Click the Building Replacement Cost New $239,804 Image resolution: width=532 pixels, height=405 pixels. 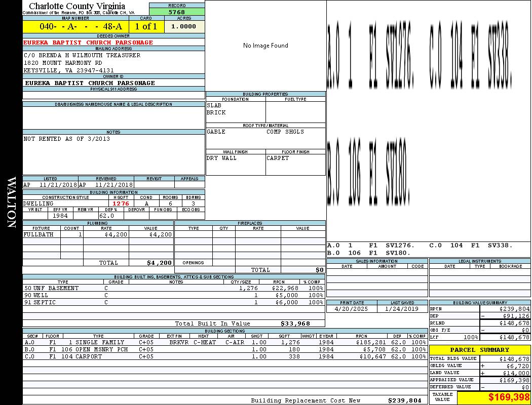coord(405,400)
